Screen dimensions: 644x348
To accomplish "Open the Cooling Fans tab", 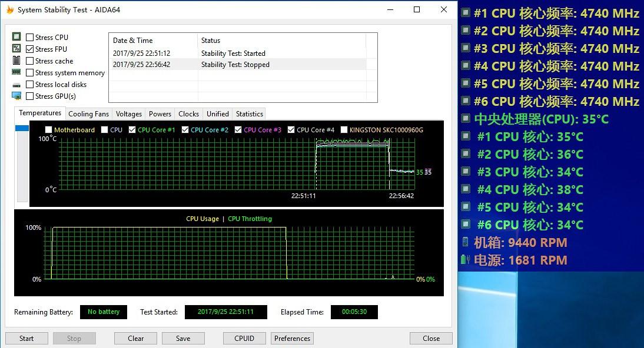I will (x=88, y=113).
